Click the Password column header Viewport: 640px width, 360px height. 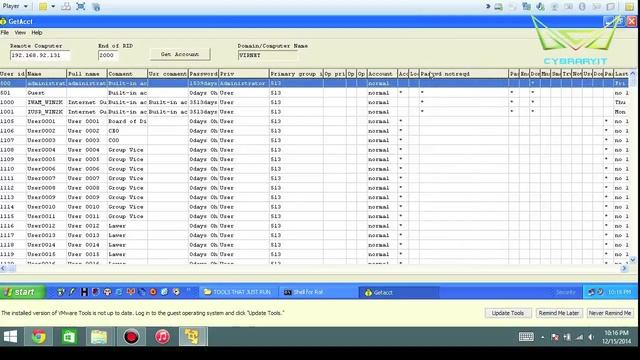click(203, 74)
